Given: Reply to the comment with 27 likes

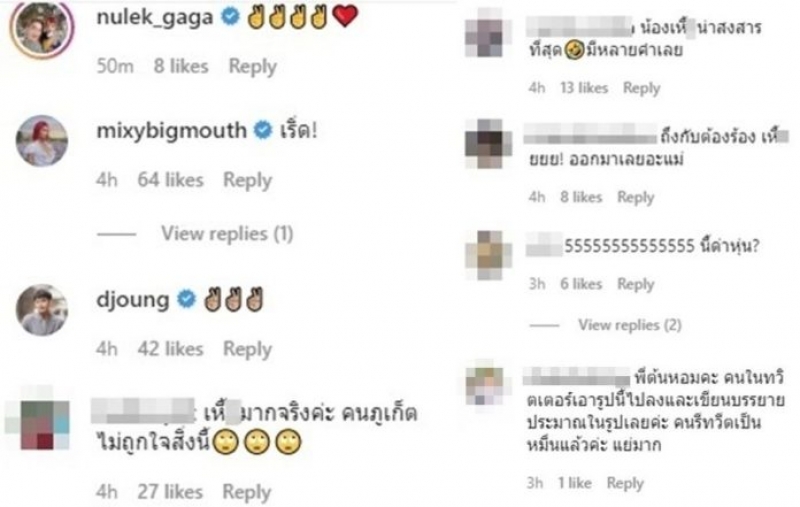Looking at the screenshot, I should coord(247,492).
